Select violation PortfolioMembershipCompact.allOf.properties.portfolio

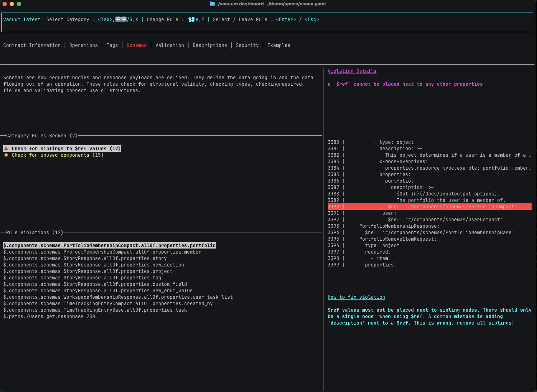[x=109, y=245]
